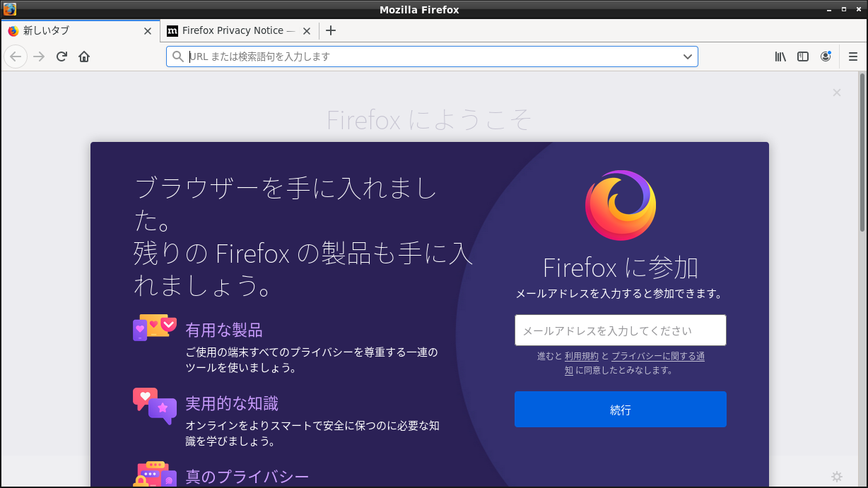This screenshot has height=488, width=868.
Task: Go forward using the forward arrow
Action: 39,56
